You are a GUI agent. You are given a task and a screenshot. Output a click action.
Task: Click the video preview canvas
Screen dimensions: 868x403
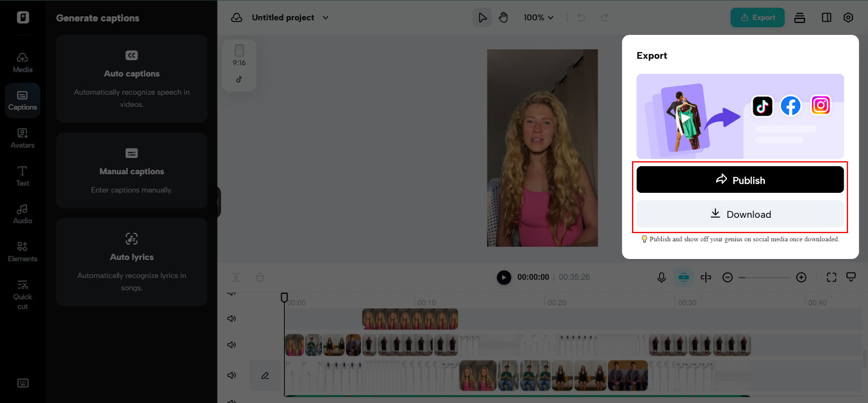pos(542,148)
